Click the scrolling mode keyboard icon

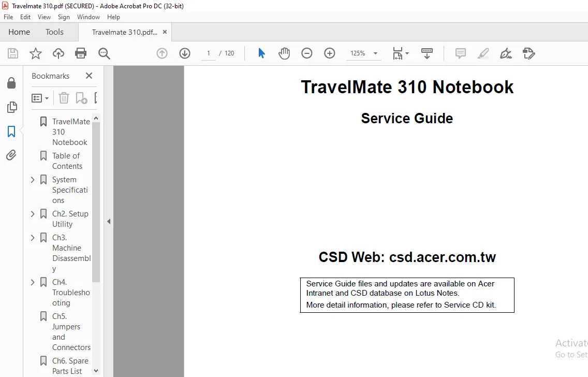427,53
